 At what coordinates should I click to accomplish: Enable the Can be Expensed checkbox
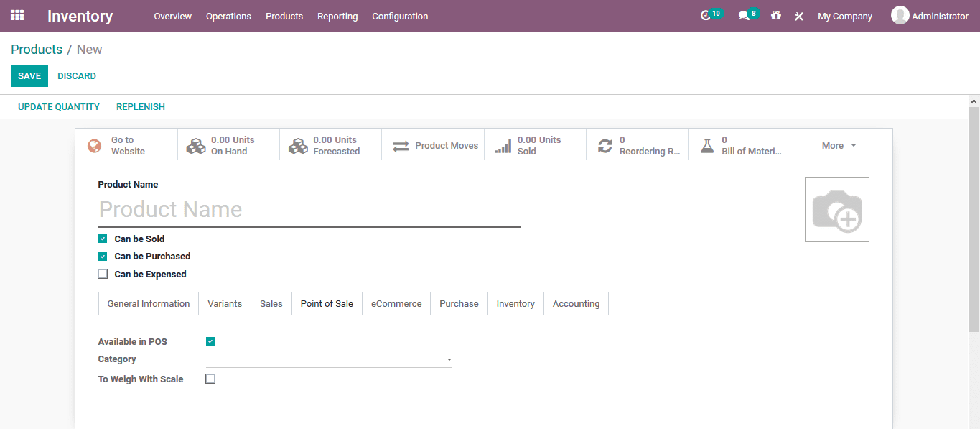(103, 274)
